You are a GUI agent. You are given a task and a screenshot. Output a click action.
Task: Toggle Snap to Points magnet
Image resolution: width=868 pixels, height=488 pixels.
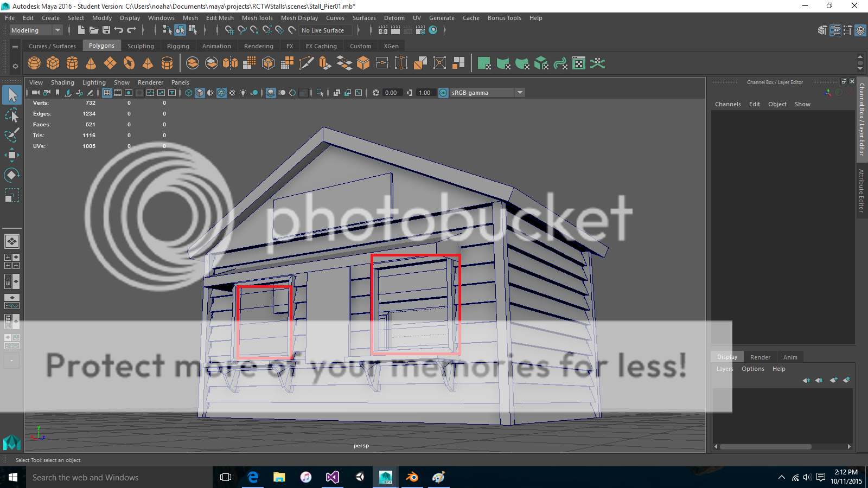point(254,30)
